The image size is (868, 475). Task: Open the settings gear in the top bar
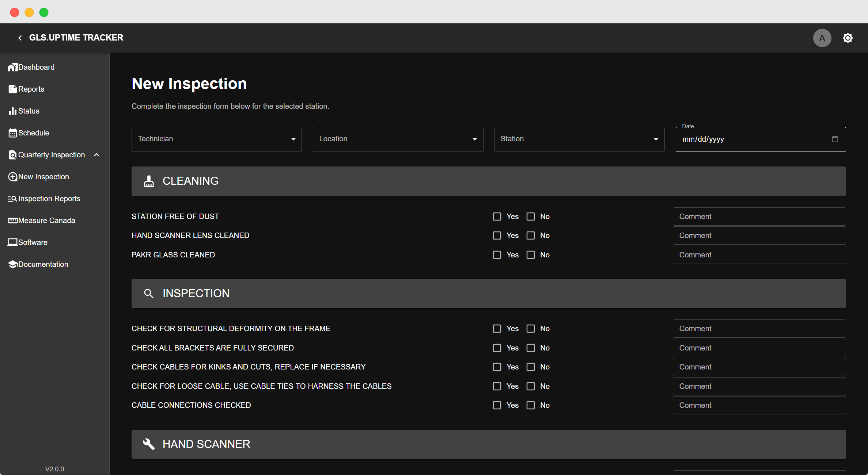coord(848,38)
